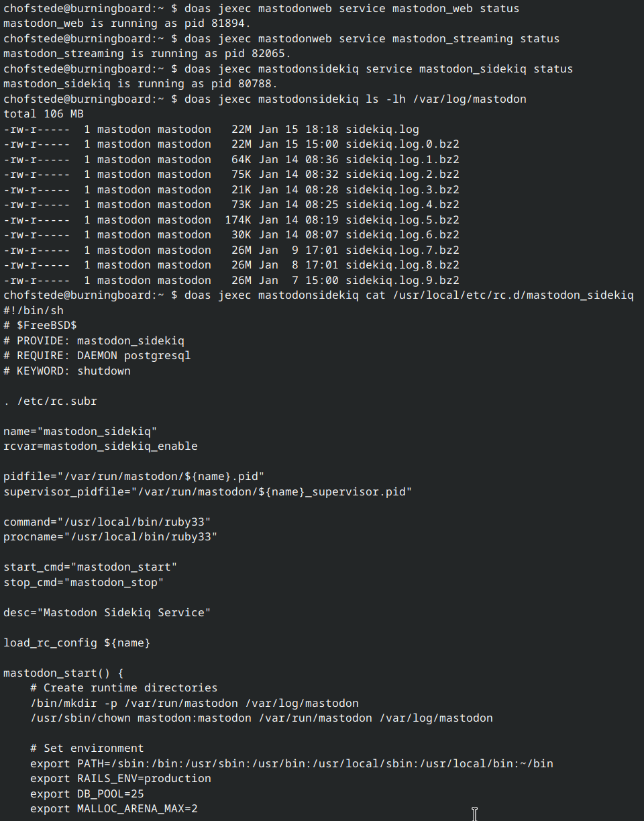Click the desc="Mastodon Sidekiq Service" line
Image resolution: width=644 pixels, height=821 pixels.
pyautogui.click(x=107, y=612)
